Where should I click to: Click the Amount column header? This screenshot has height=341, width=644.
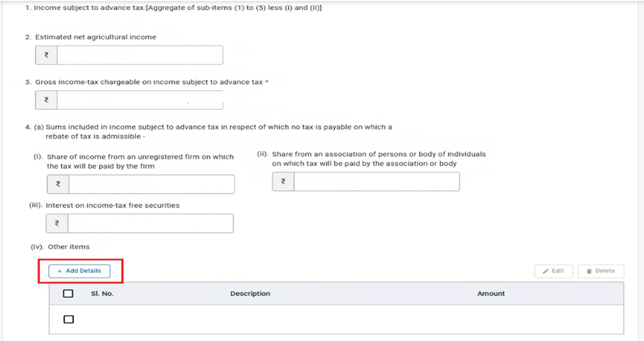[x=490, y=293]
